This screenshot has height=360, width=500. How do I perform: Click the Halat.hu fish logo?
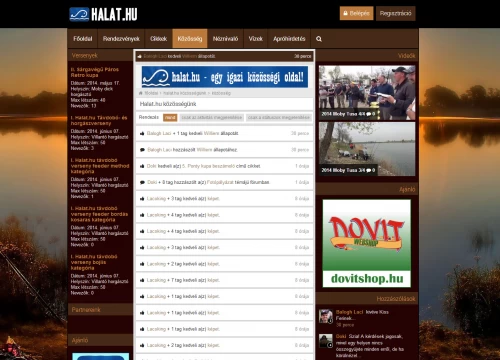(x=103, y=14)
